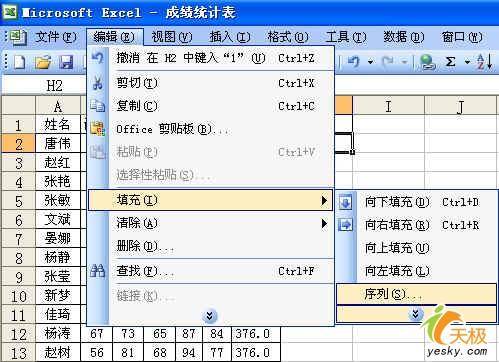
Task: Choose 删除(D)... from the Edit menu
Action: pyautogui.click(x=211, y=246)
